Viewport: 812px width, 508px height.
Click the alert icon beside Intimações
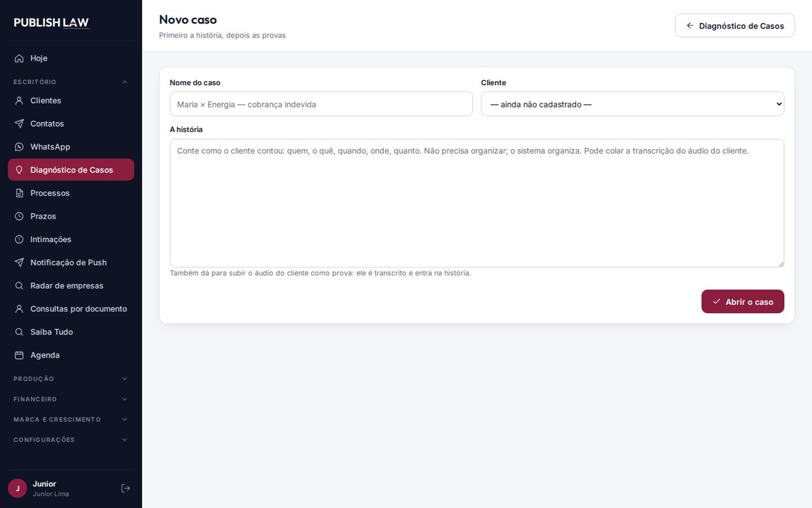[19, 239]
